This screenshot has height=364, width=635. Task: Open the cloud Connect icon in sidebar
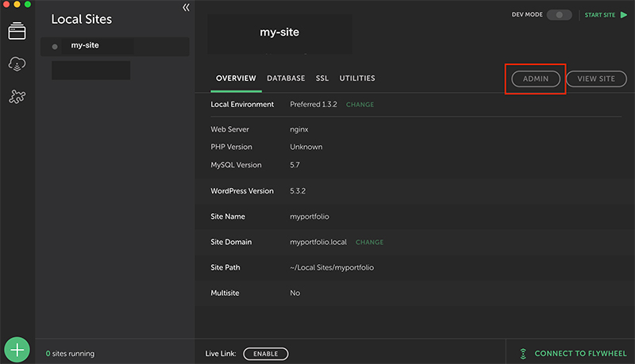pyautogui.click(x=17, y=64)
